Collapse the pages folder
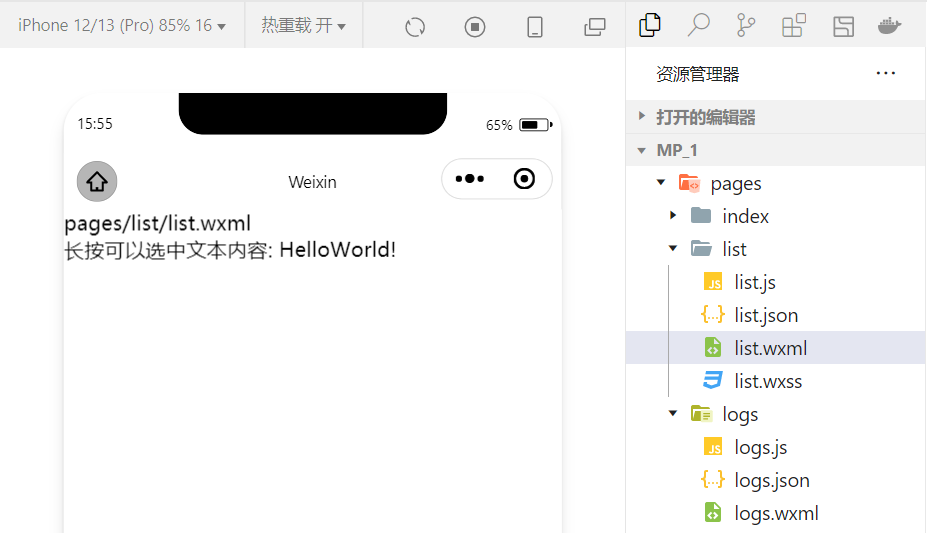This screenshot has height=533, width=927. click(x=776, y=183)
